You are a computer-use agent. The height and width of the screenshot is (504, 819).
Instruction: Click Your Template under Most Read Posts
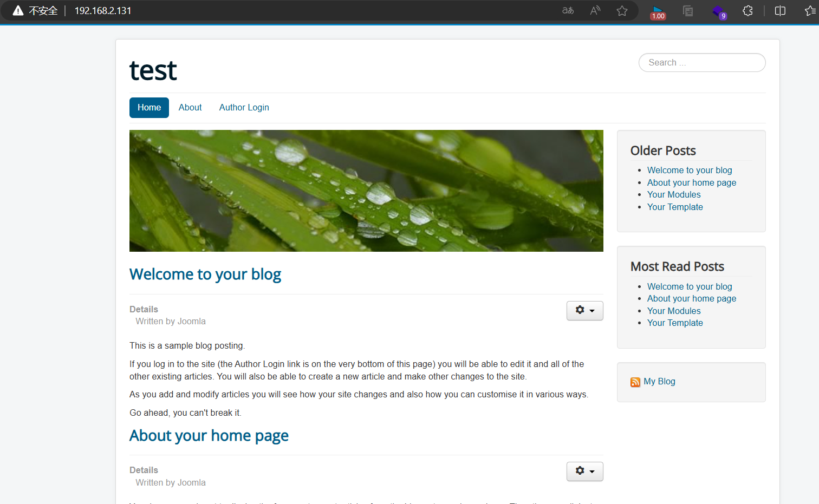pyautogui.click(x=675, y=323)
